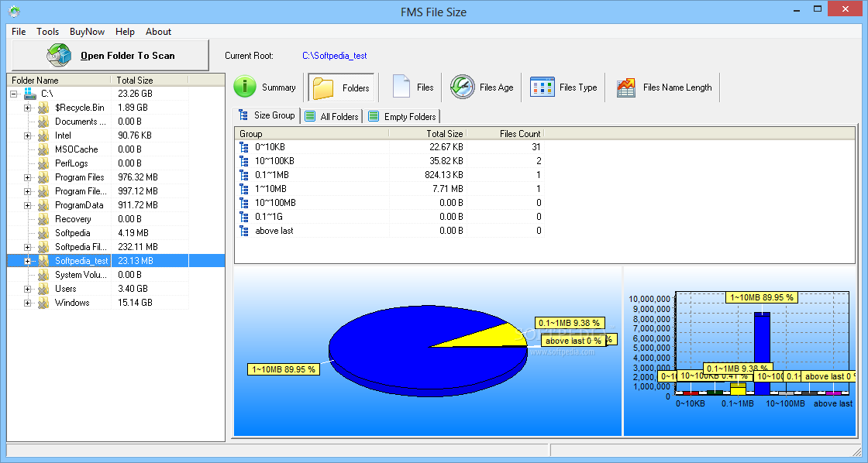
Task: Click the C:\Softpedia_test current root path
Action: pyautogui.click(x=334, y=55)
